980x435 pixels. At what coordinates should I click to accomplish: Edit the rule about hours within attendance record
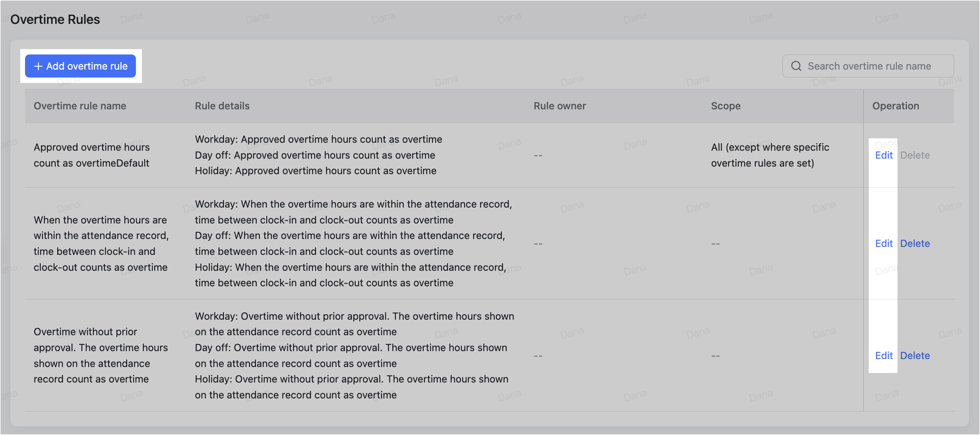[883, 243]
